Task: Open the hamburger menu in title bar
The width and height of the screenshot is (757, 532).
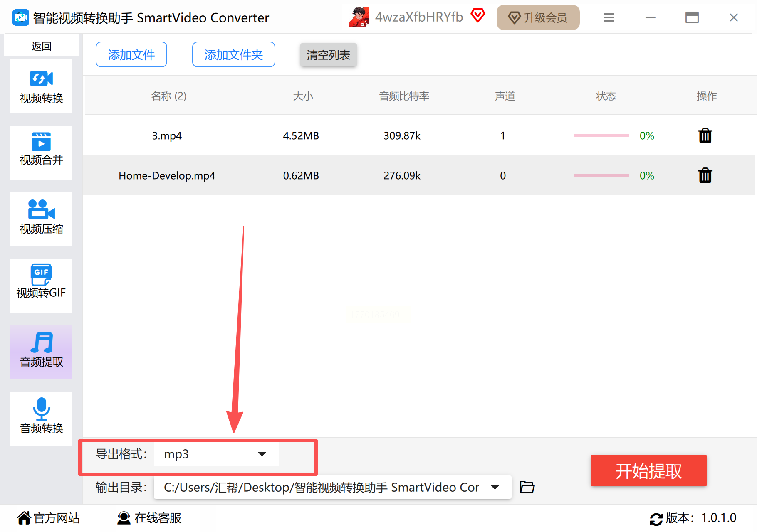Action: [x=609, y=17]
